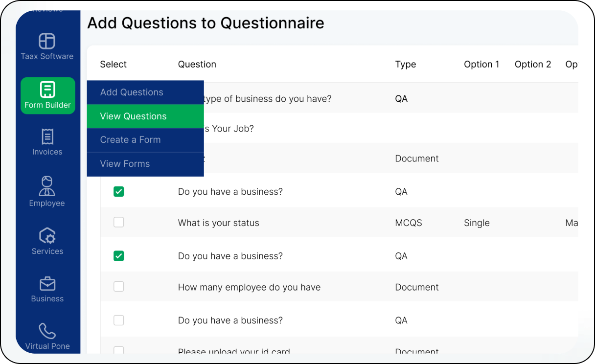Uncheck the first checked 'Do you have a business?' row
595x364 pixels.
coord(119,192)
